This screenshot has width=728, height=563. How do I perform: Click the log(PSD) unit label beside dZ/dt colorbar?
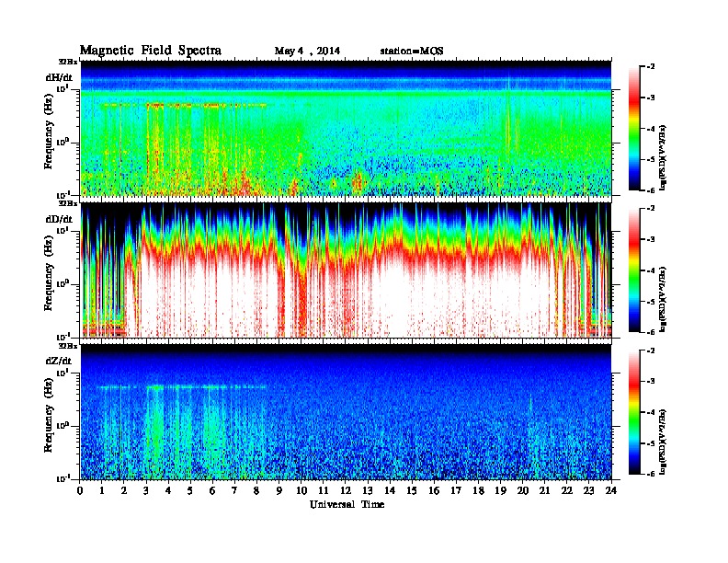tap(663, 441)
